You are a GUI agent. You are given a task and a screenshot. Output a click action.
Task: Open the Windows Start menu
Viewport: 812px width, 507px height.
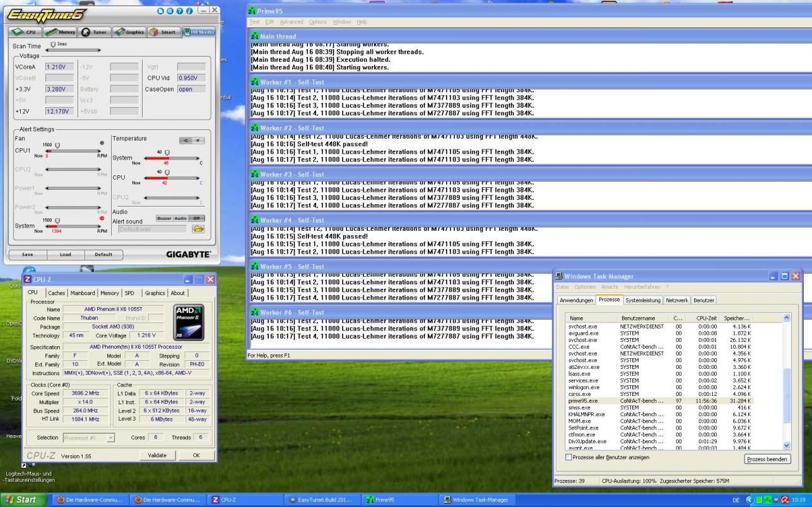pos(23,500)
